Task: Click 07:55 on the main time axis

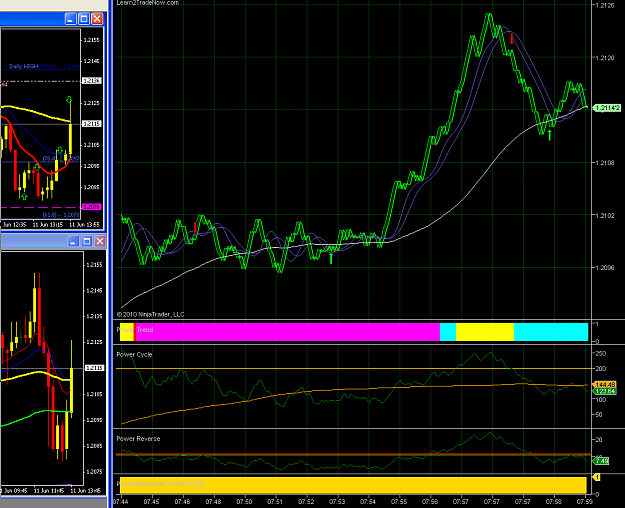Action: 399,501
